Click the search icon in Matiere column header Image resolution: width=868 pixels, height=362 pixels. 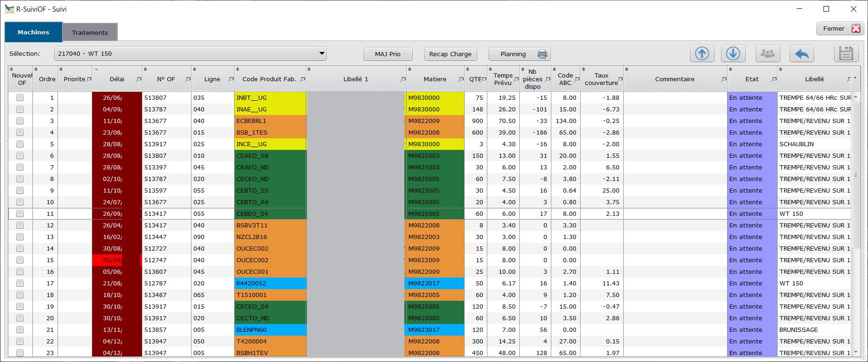click(461, 79)
